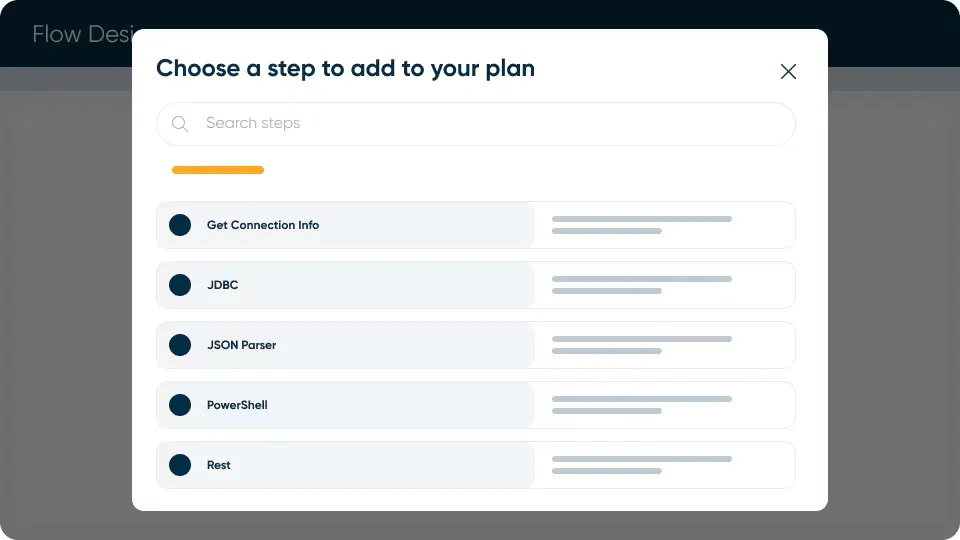The width and height of the screenshot is (960, 540).
Task: Click the JDBC step circle icon
Action: click(180, 285)
